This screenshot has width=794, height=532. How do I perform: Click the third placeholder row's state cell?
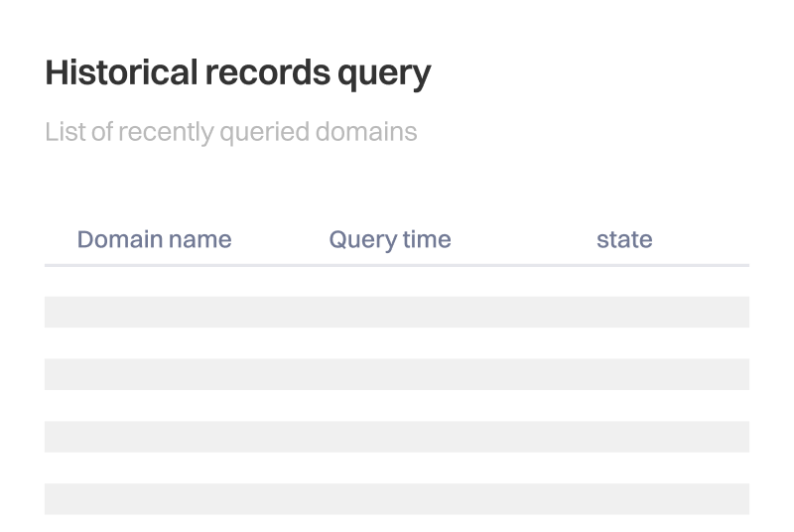pyautogui.click(x=624, y=437)
